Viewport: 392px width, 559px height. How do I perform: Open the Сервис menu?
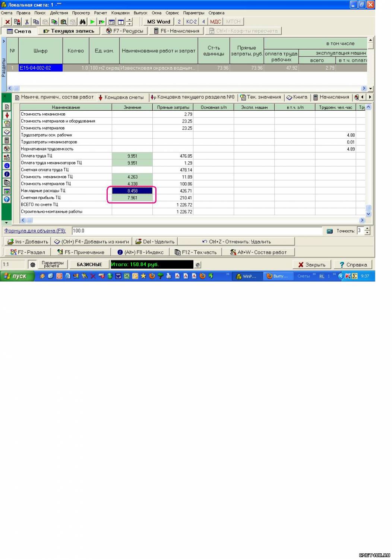(x=172, y=13)
